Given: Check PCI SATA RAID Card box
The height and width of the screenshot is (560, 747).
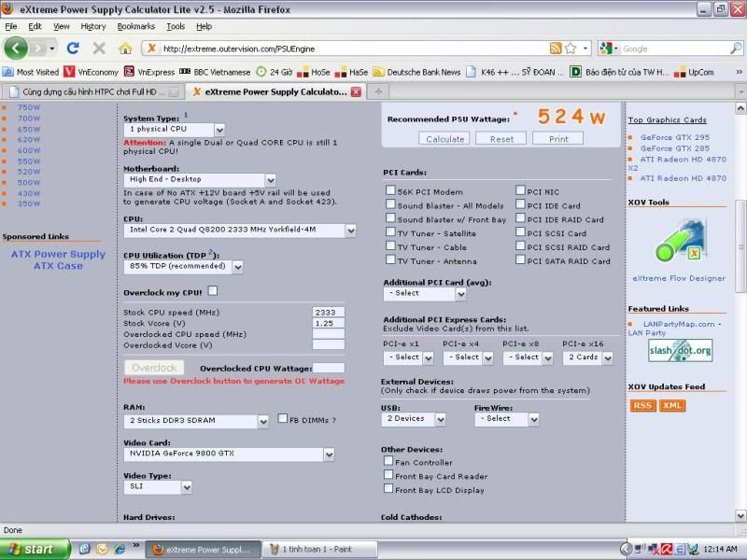Looking at the screenshot, I should point(520,259).
